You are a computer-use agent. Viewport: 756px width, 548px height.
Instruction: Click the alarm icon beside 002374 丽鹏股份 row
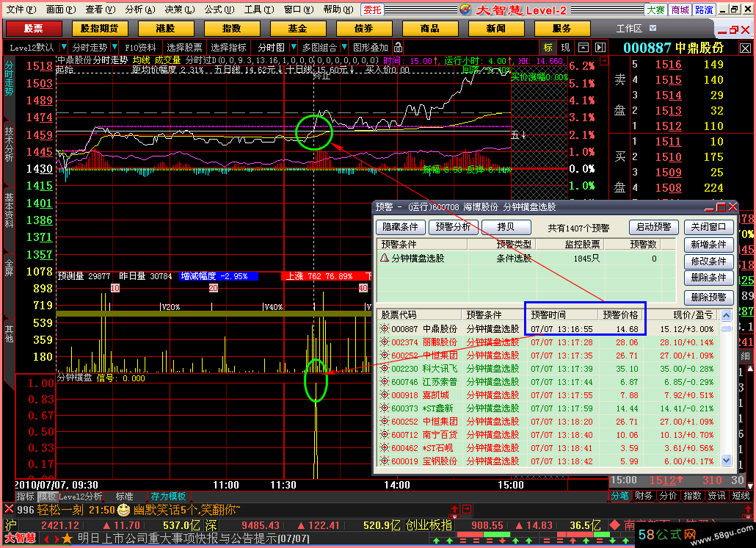click(x=385, y=342)
